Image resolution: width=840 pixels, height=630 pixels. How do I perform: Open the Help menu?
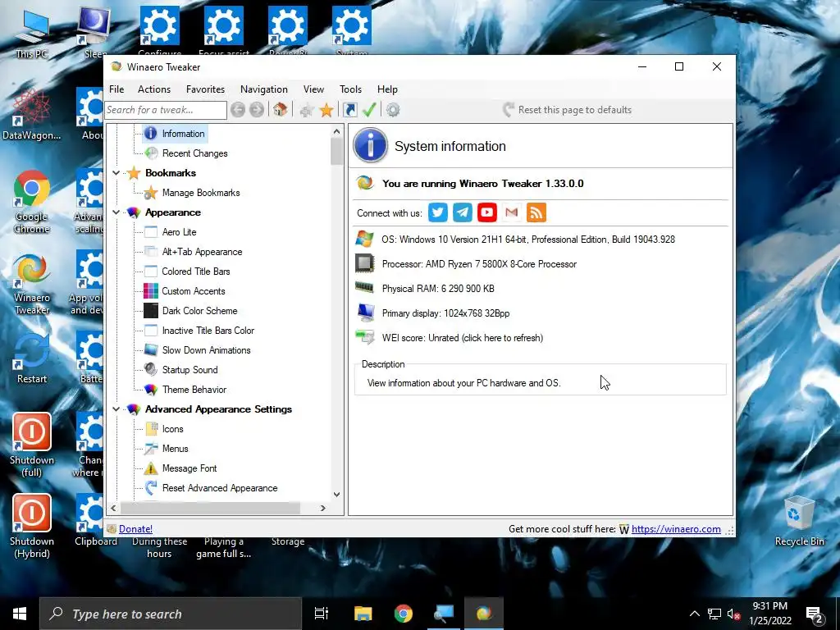coord(387,89)
